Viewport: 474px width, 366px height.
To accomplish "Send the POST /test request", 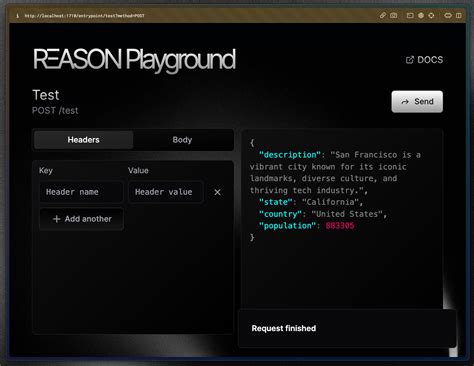I will pyautogui.click(x=417, y=101).
